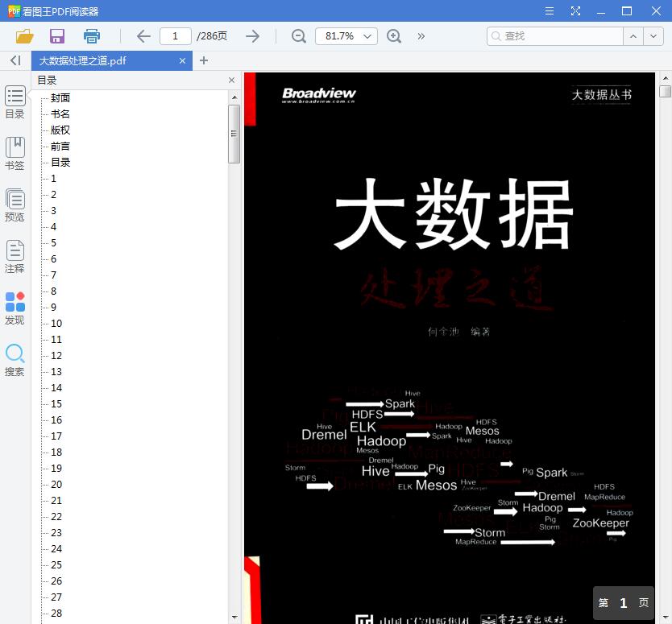Click the page number input field
The image size is (672, 624).
pyautogui.click(x=176, y=36)
